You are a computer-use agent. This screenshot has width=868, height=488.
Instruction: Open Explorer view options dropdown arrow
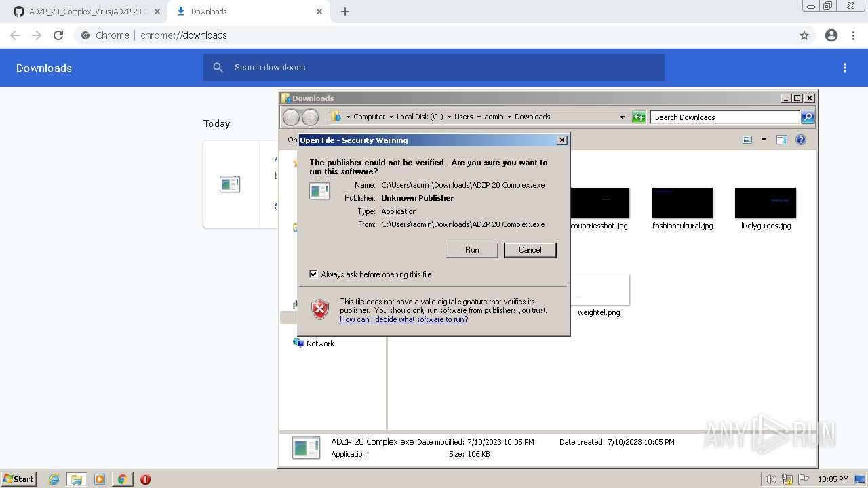pos(764,140)
